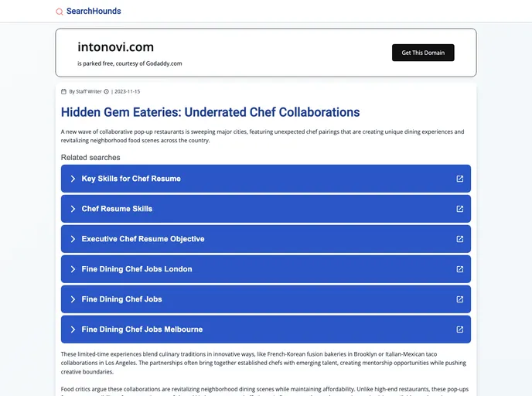The width and height of the screenshot is (532, 396).
Task: Click the calendar icon beside By Staff Writer
Action: [64, 91]
